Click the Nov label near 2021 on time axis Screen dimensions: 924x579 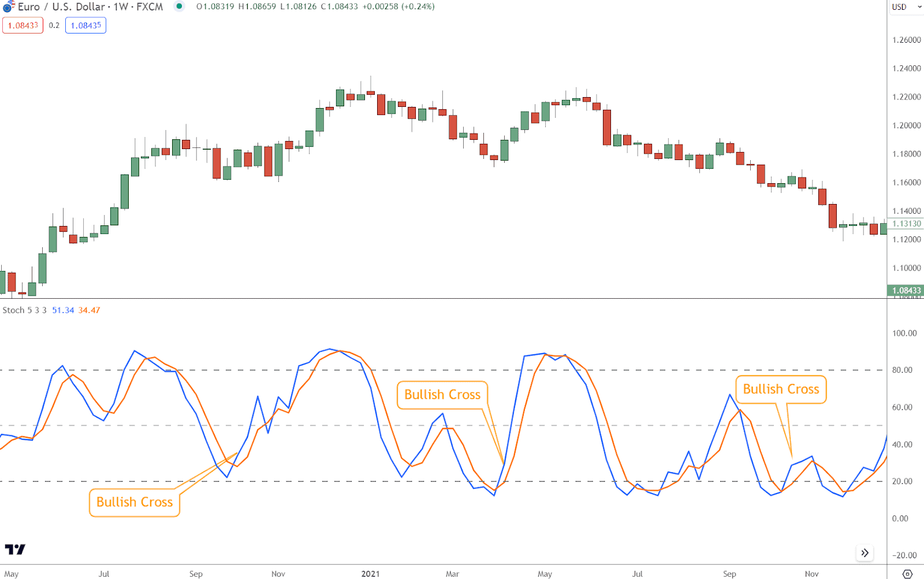click(278, 574)
